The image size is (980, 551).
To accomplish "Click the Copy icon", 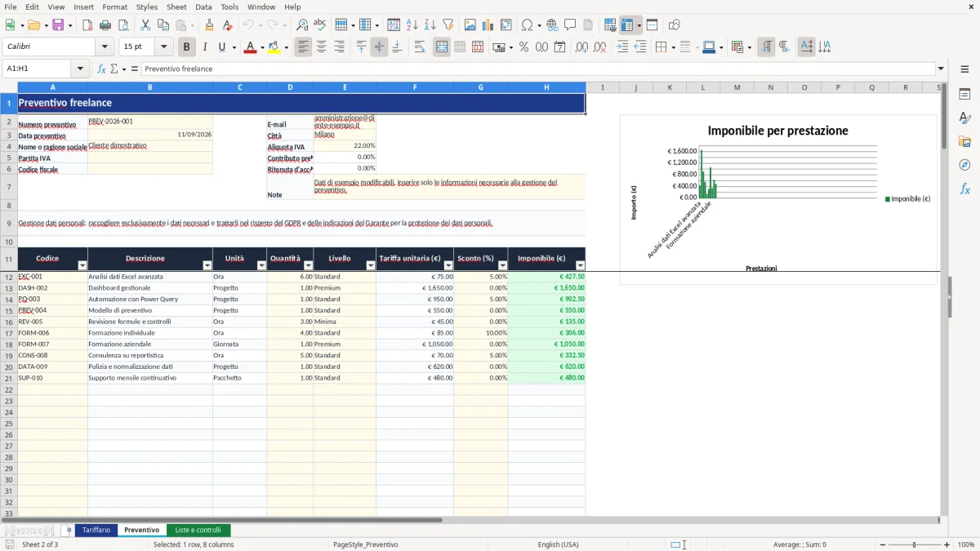I will [163, 25].
